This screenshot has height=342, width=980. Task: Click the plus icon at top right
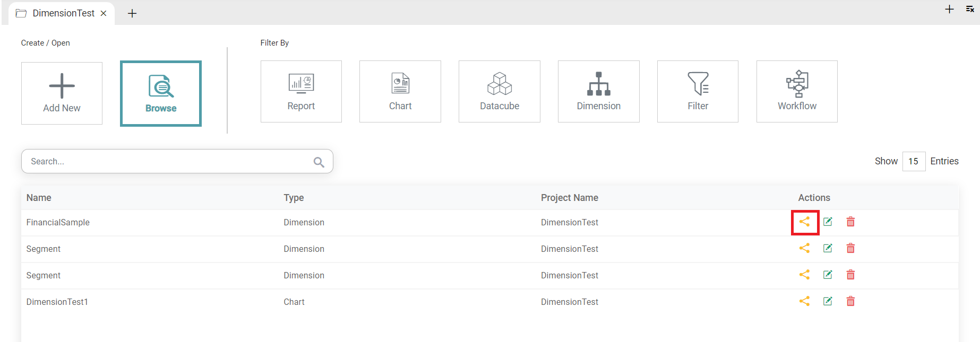tap(949, 10)
